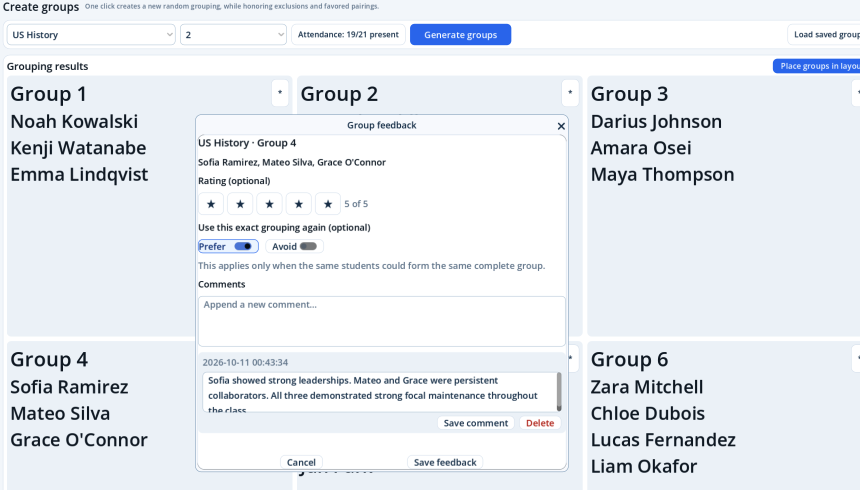Screen dimensions: 860x490
Task: Close the Group feedback dialog
Action: (561, 126)
